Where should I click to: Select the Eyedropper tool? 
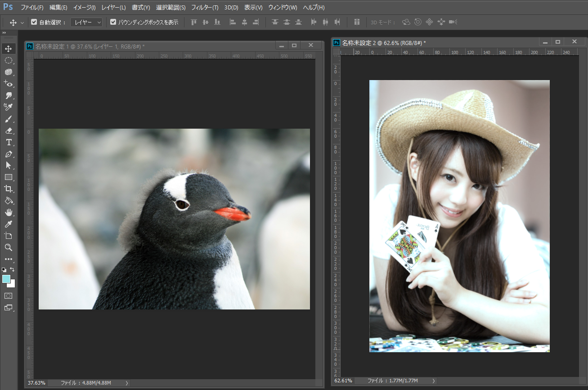9,224
